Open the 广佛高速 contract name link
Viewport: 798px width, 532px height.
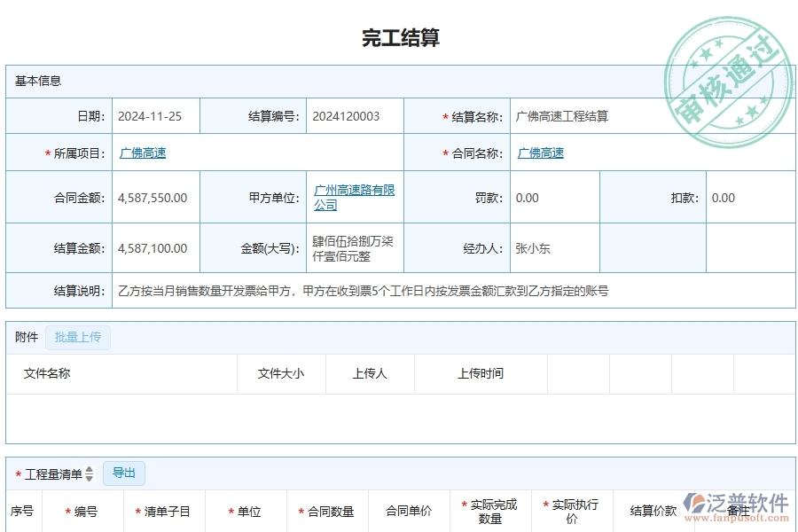542,152
